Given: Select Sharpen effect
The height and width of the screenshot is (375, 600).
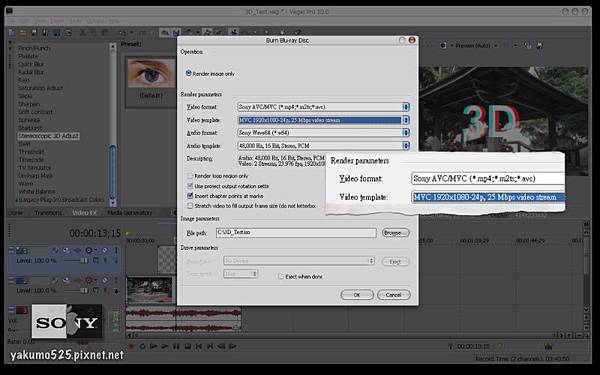Looking at the screenshot, I should coord(29,104).
